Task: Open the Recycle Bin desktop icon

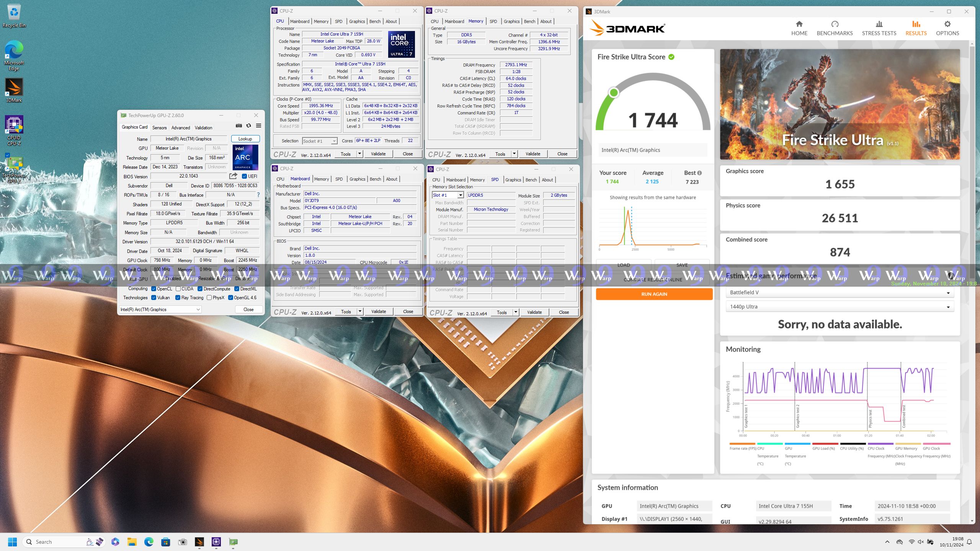Action: 14,16
